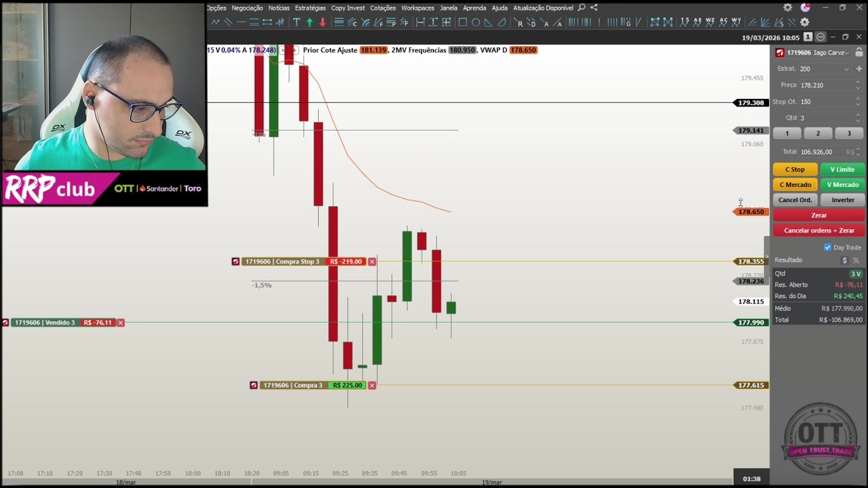This screenshot has width=868, height=488.
Task: Expand the account 1719606 dropdown
Action: 847,52
